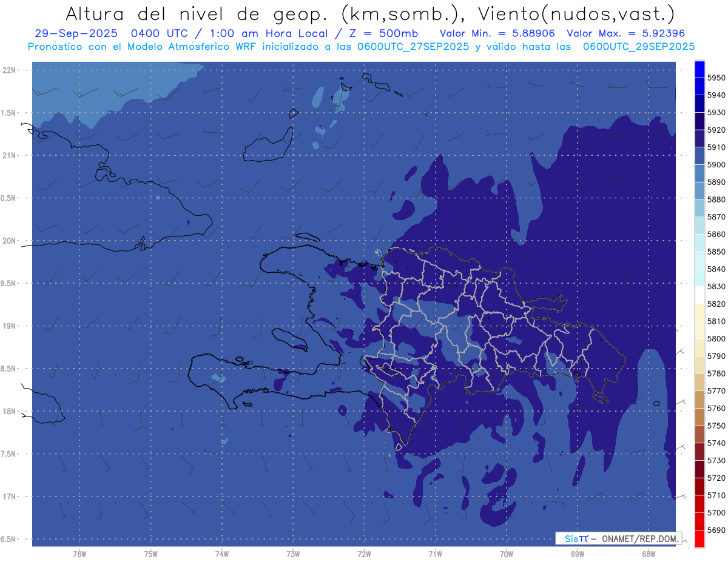This screenshot has height=562, width=728.
Task: Click the '17N' latitude label
Action: (9, 497)
